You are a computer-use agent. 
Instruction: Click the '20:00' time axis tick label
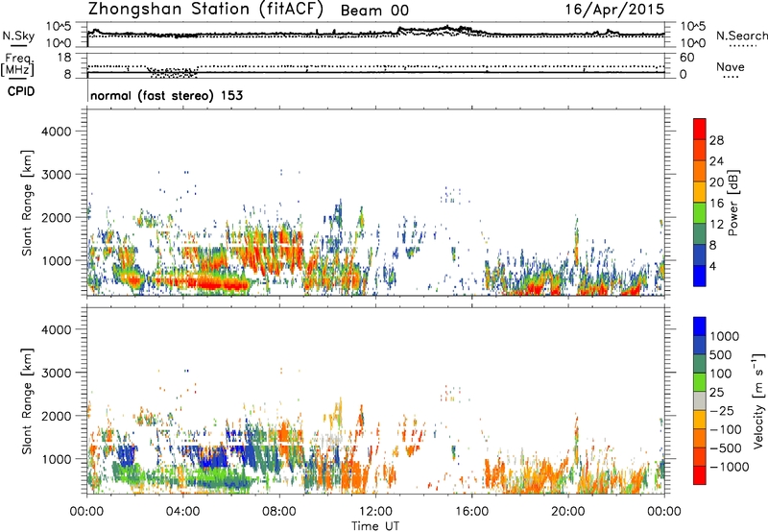point(568,512)
